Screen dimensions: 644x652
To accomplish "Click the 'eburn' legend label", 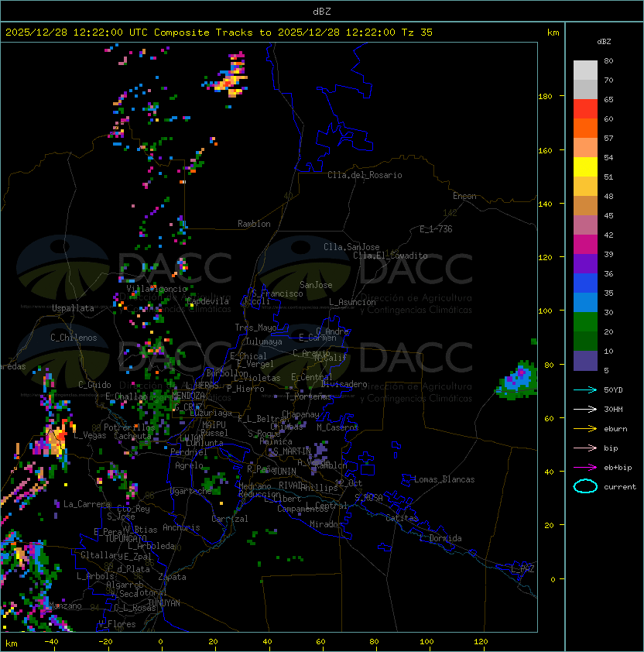I will tap(615, 429).
